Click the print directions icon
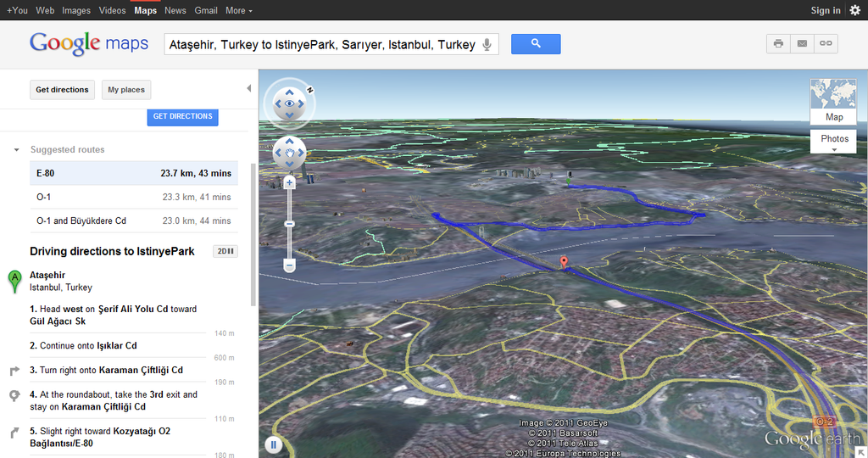The image size is (868, 458). tap(778, 43)
